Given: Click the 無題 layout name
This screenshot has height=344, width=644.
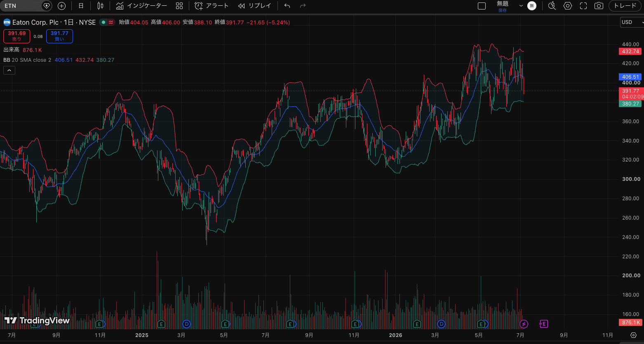Looking at the screenshot, I should tap(503, 4).
